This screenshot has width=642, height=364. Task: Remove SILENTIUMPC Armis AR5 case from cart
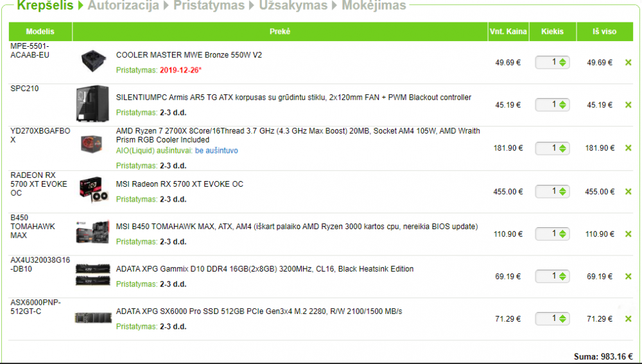click(628, 105)
